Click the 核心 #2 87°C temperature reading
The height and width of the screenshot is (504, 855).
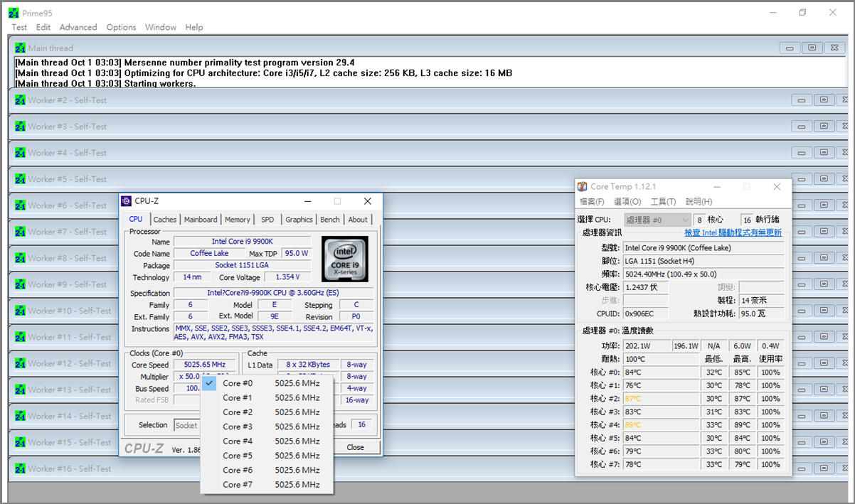pyautogui.click(x=662, y=399)
